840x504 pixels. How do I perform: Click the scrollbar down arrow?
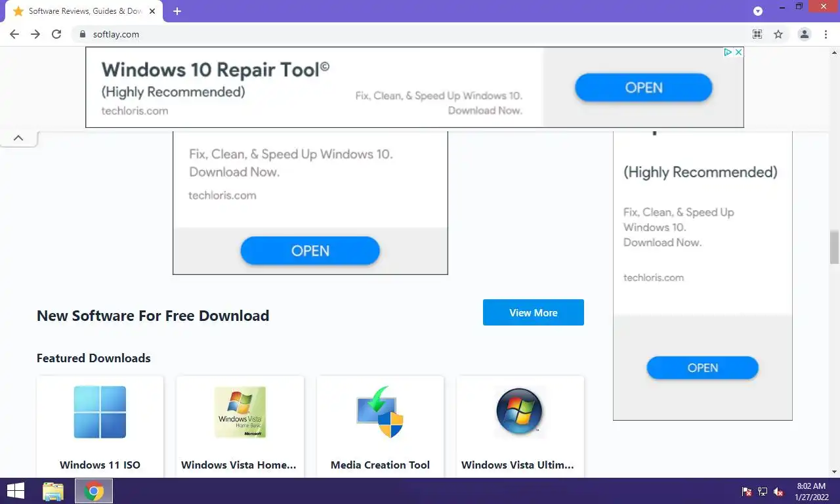pos(835,472)
